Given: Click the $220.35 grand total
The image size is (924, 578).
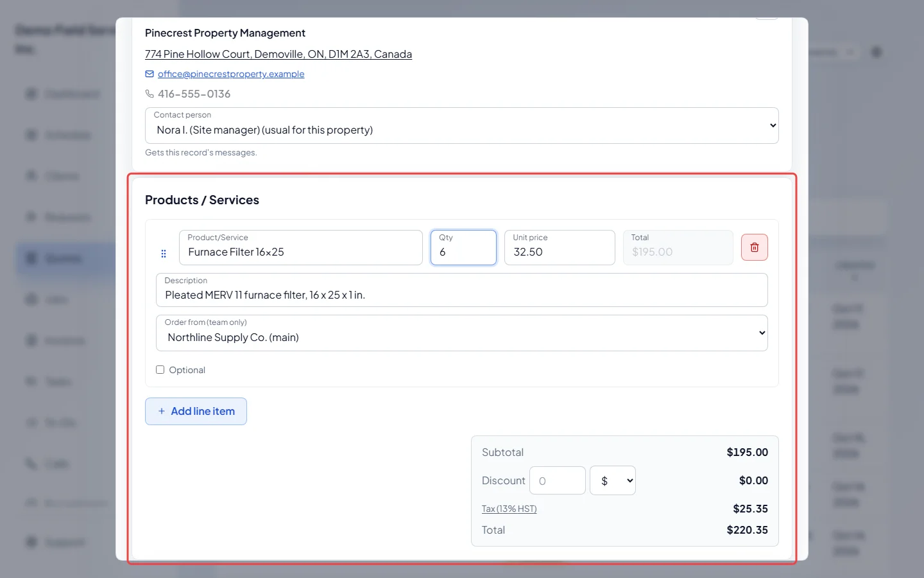Looking at the screenshot, I should [x=748, y=530].
